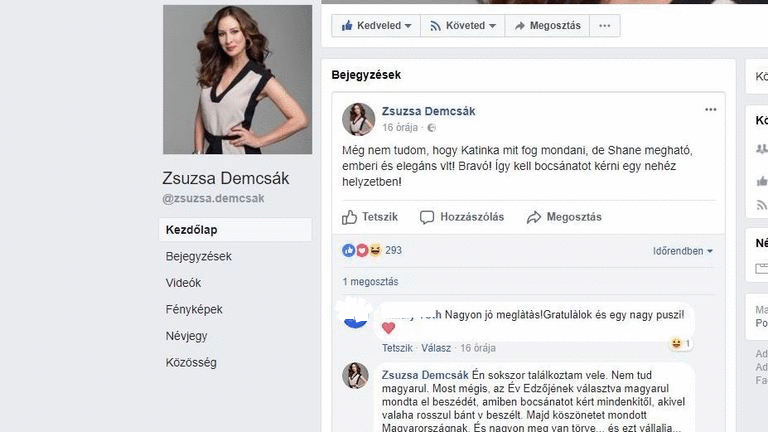Open the 293 reactions count
Viewport: 768px width, 432px height.
[x=393, y=250]
